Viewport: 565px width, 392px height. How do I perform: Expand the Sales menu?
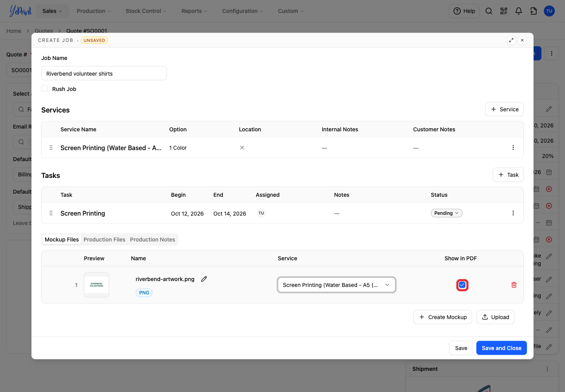click(53, 11)
